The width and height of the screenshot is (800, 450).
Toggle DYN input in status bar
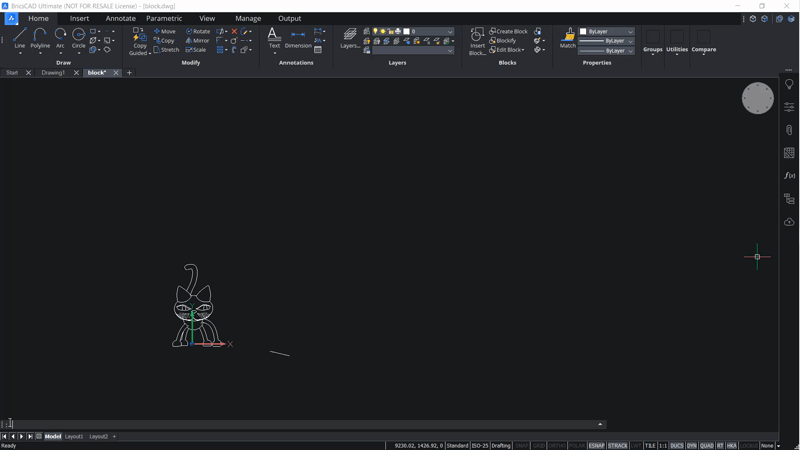click(691, 445)
